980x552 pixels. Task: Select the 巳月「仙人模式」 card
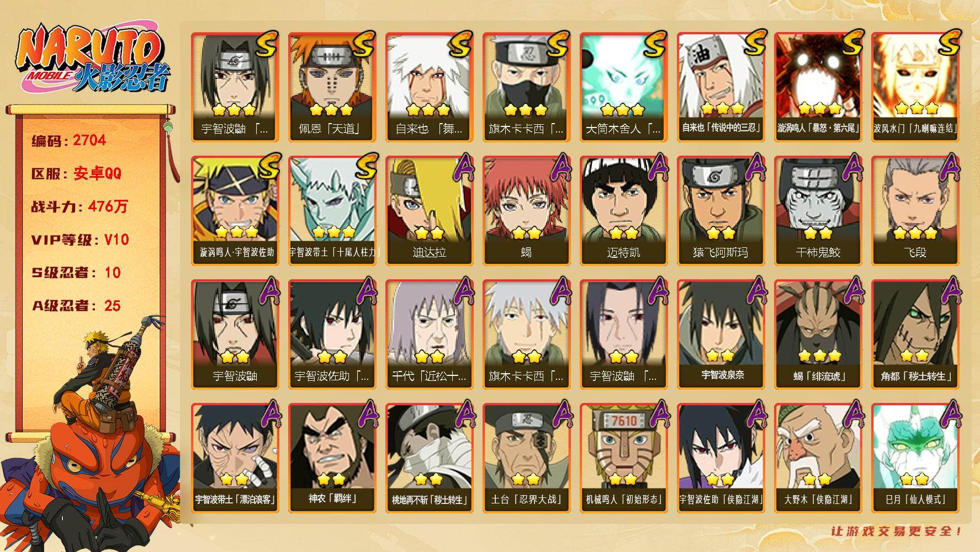[915, 458]
